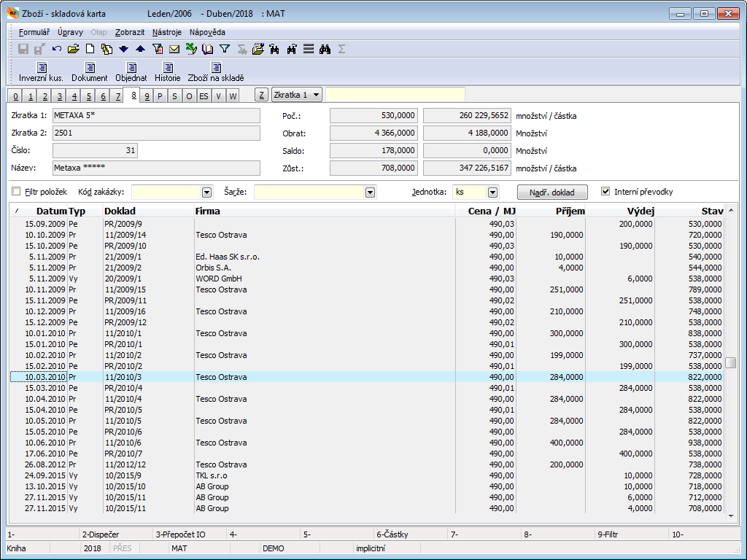
Task: Switch to the ES tab
Action: (x=204, y=96)
